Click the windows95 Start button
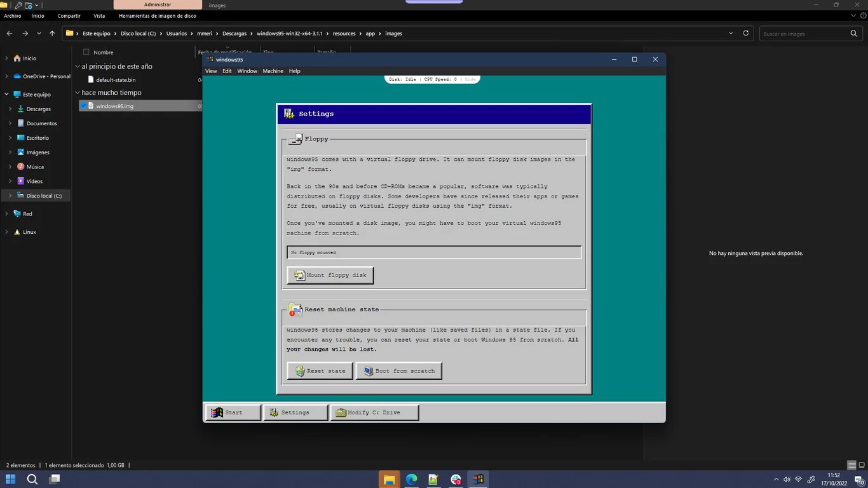Viewport: 868px width, 488px height. coord(233,412)
